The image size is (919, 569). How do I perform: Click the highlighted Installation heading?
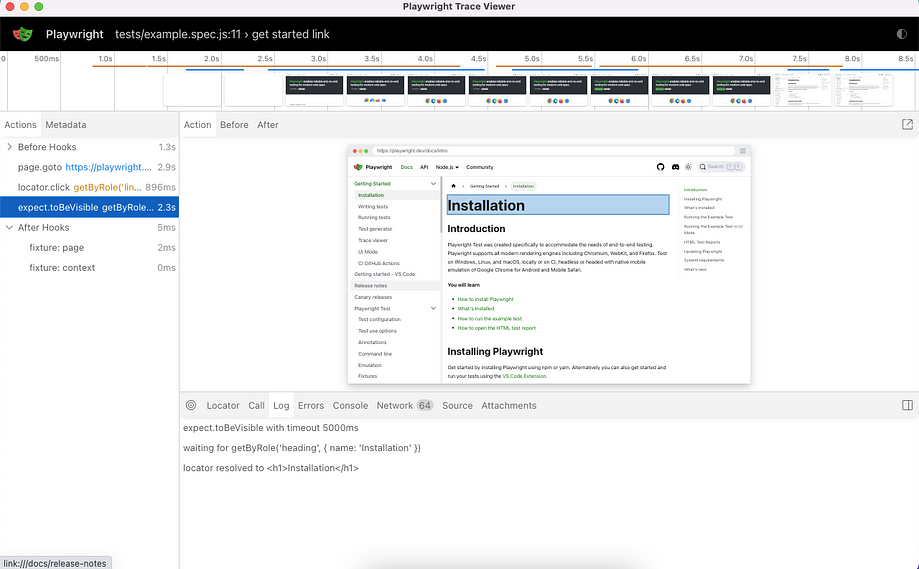click(558, 205)
